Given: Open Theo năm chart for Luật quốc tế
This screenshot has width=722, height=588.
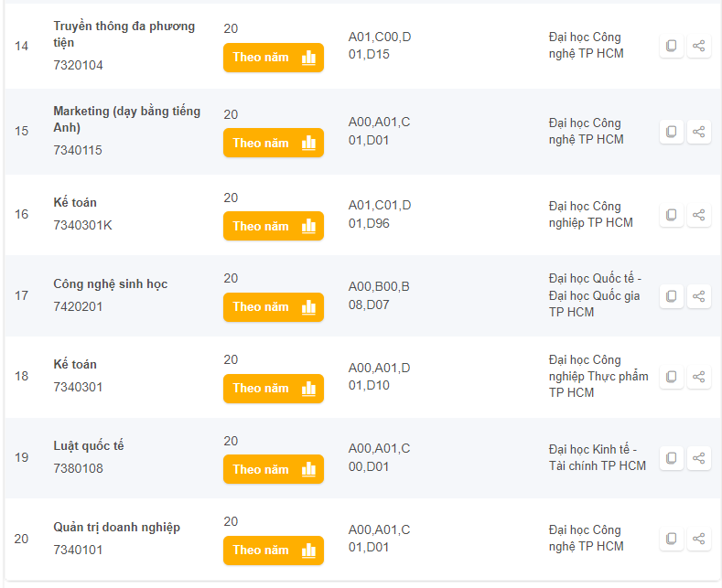Looking at the screenshot, I should coord(273,469).
